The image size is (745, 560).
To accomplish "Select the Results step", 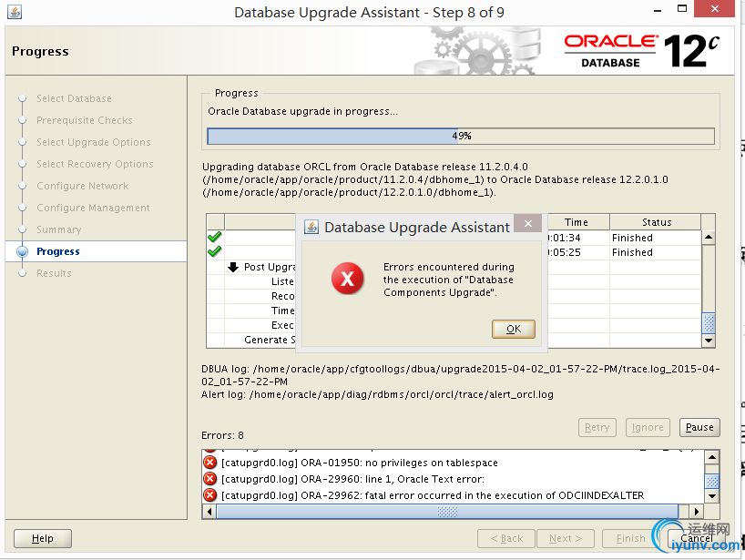I will point(54,273).
